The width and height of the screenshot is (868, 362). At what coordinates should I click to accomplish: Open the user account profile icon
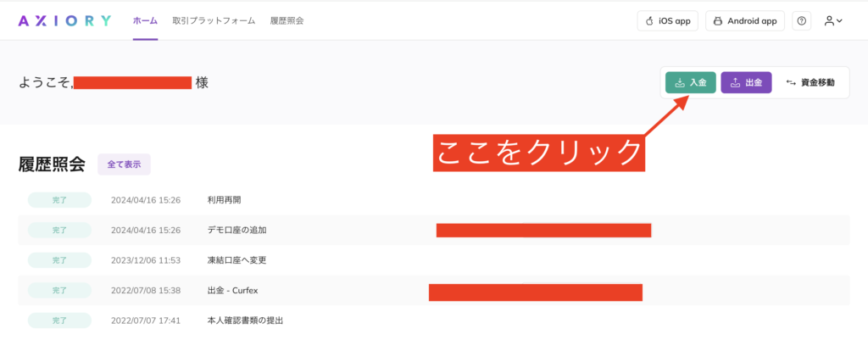pyautogui.click(x=829, y=21)
